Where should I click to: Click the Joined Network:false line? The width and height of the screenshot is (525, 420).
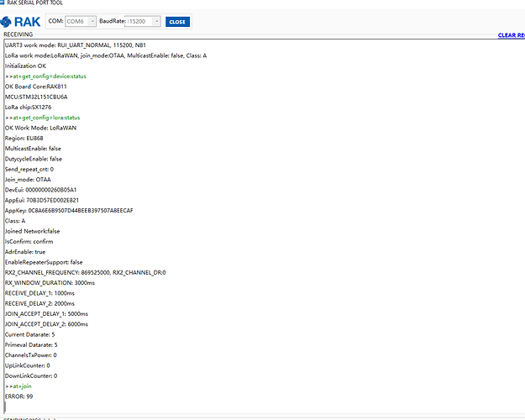(x=32, y=231)
